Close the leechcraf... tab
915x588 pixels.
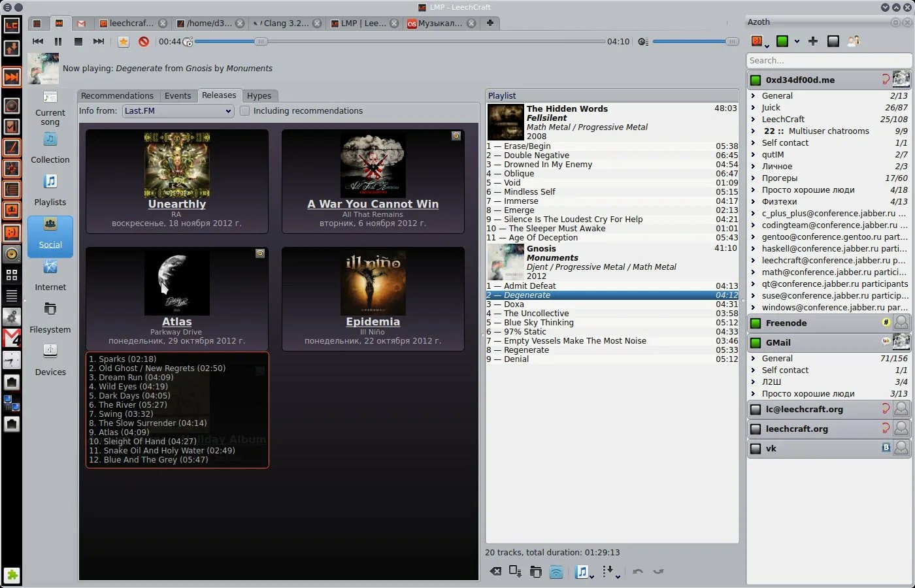(163, 23)
